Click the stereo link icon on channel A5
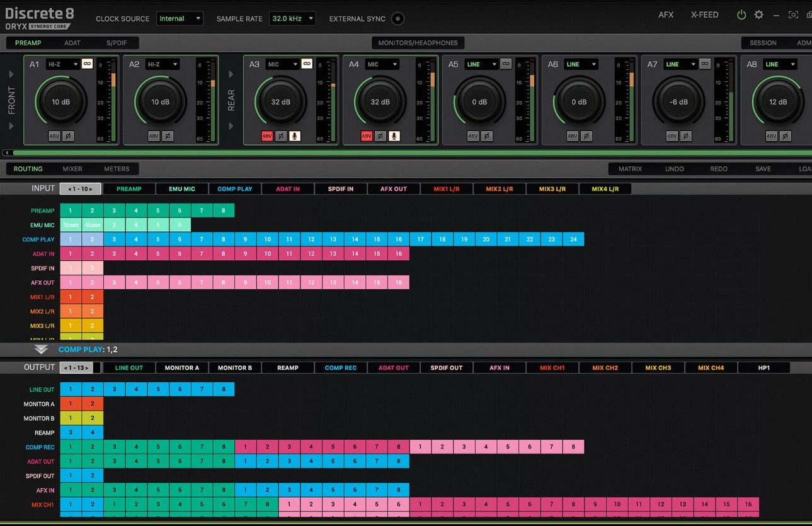 pos(505,64)
